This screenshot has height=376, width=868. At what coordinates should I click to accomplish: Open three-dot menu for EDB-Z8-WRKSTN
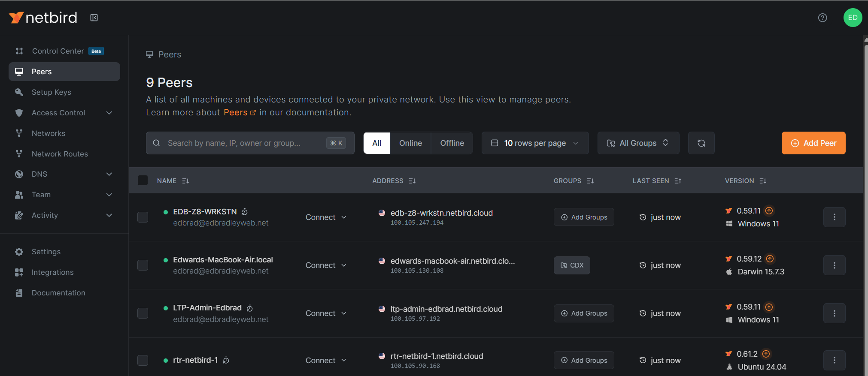[834, 217]
